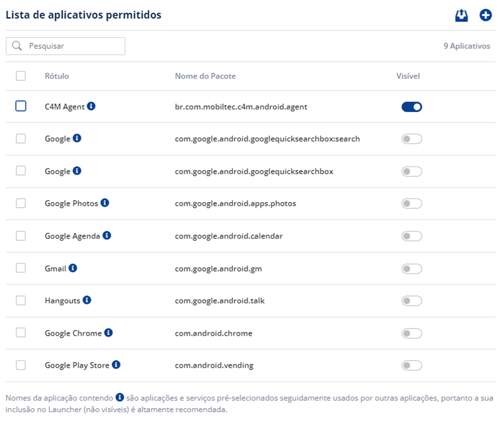Disable the C4M Agent visible toggle

412,106
